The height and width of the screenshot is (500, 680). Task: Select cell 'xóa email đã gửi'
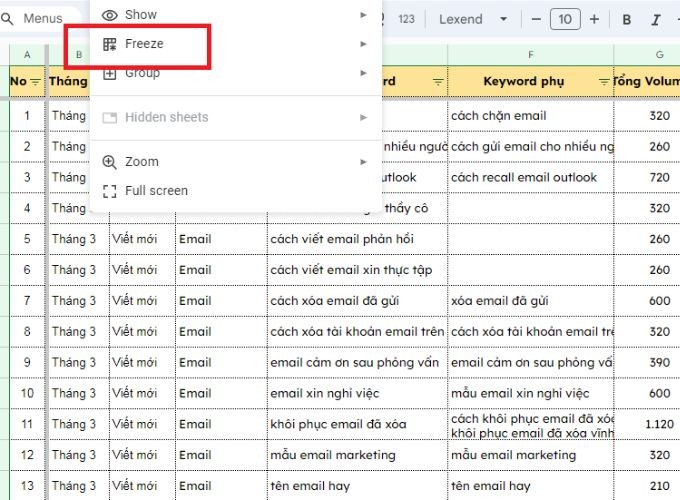coord(530,301)
